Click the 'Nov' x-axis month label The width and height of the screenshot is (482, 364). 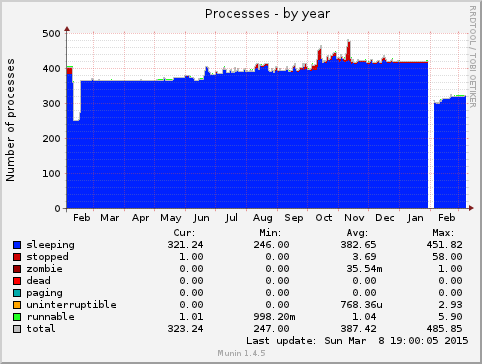tap(354, 218)
